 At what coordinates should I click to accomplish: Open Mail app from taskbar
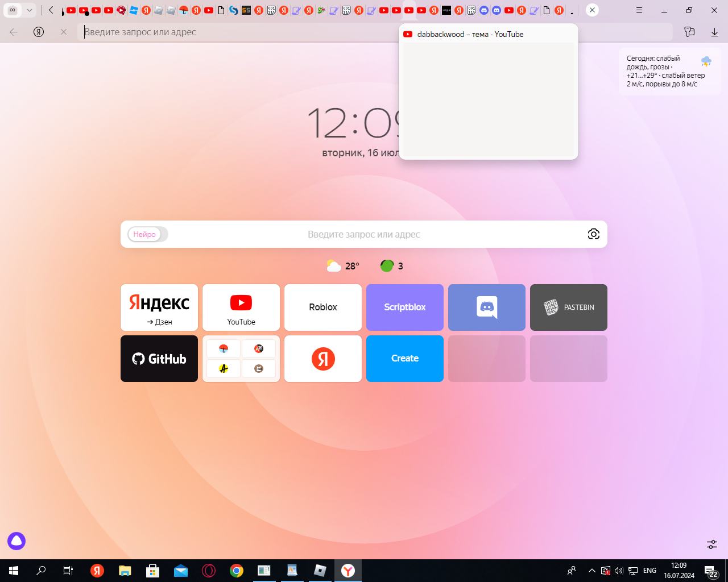(181, 571)
